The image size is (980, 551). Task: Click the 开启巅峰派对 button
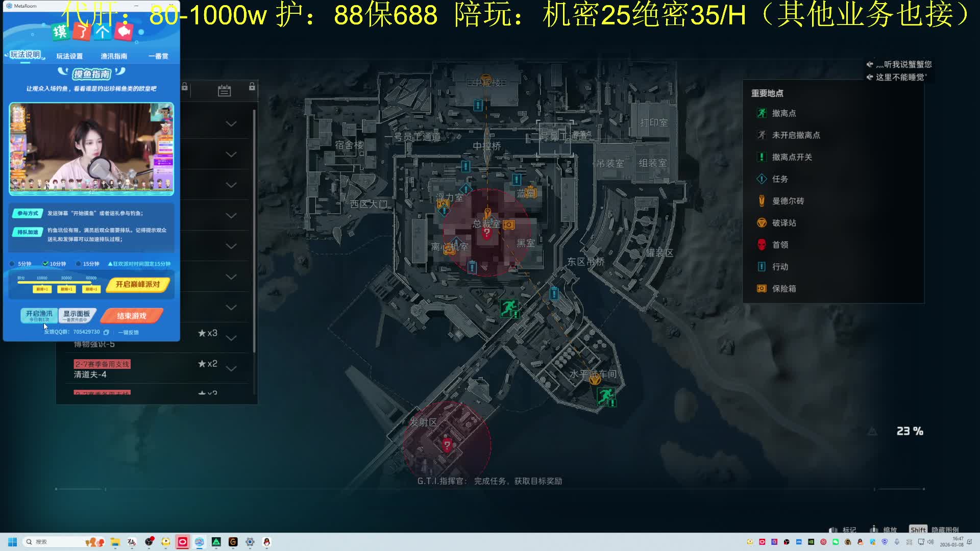[137, 284]
